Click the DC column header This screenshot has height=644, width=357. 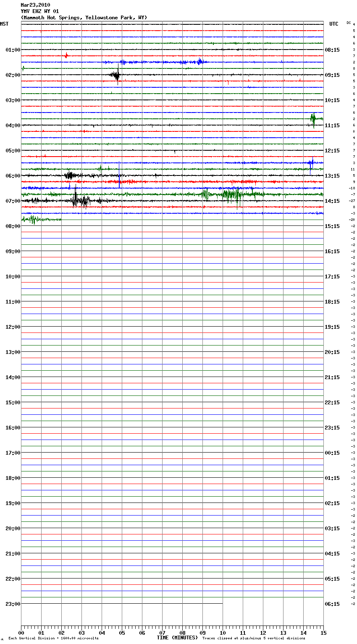tap(349, 23)
